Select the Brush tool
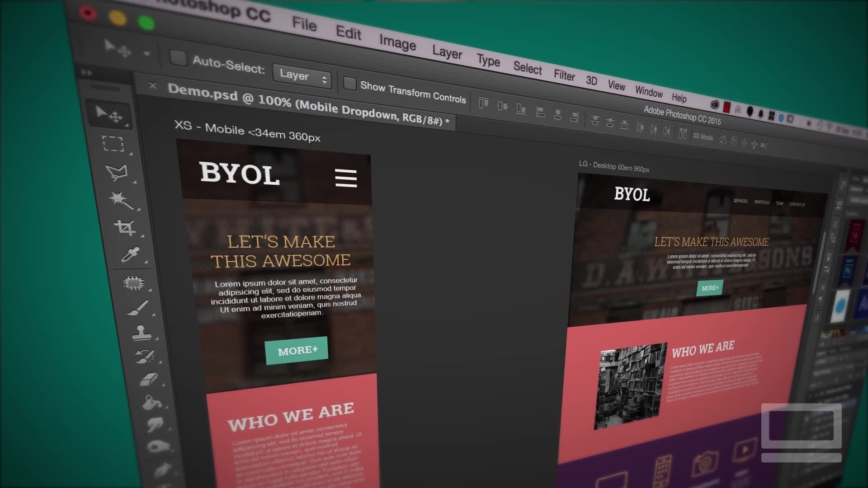 click(137, 309)
